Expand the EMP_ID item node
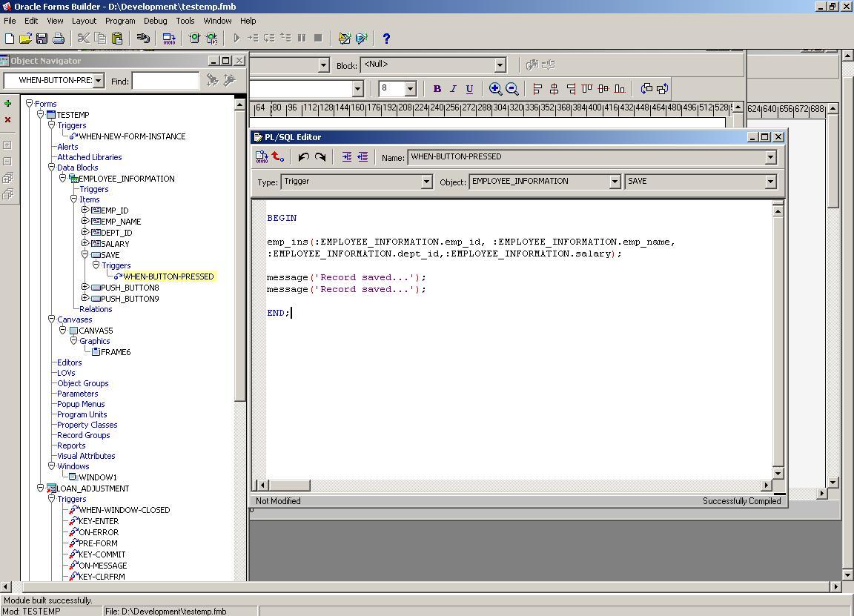This screenshot has height=616, width=854. pyautogui.click(x=85, y=211)
